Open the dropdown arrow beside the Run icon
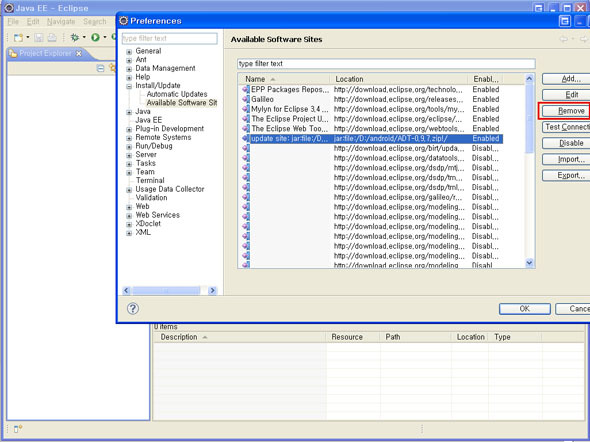Viewport: 590px width, 442px height. point(105,37)
